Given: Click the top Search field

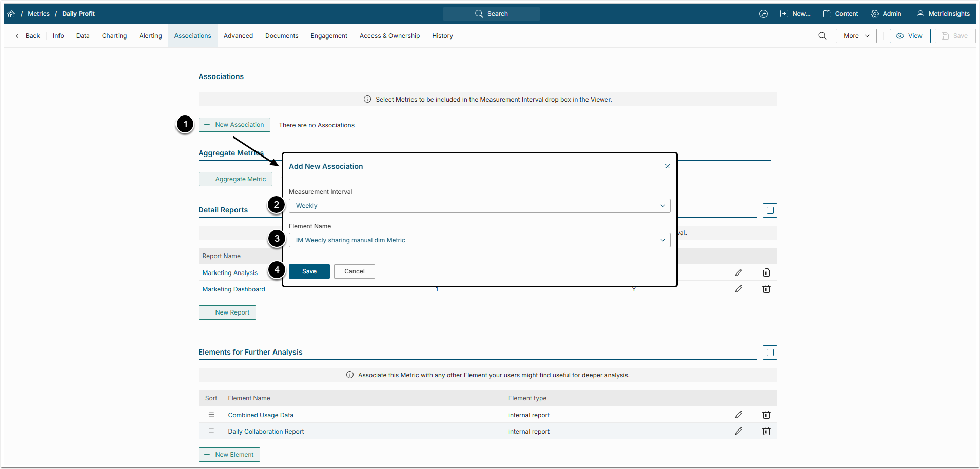Looking at the screenshot, I should click(491, 14).
